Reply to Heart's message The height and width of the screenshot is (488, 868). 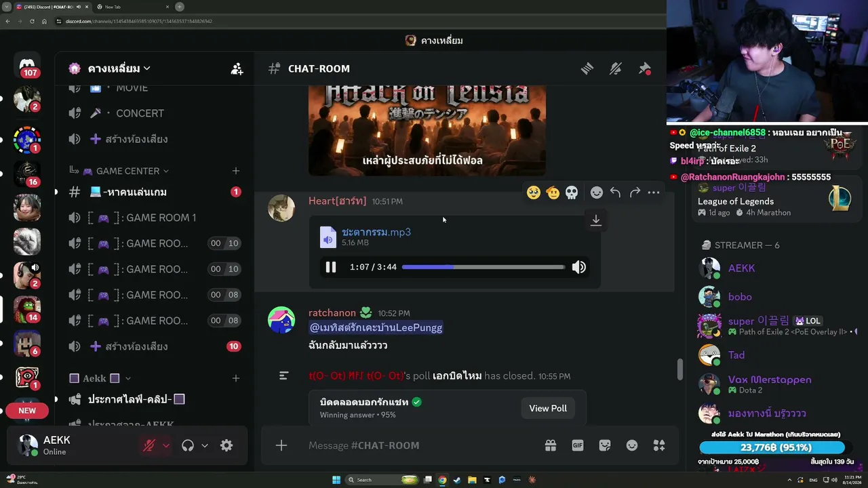coord(615,192)
